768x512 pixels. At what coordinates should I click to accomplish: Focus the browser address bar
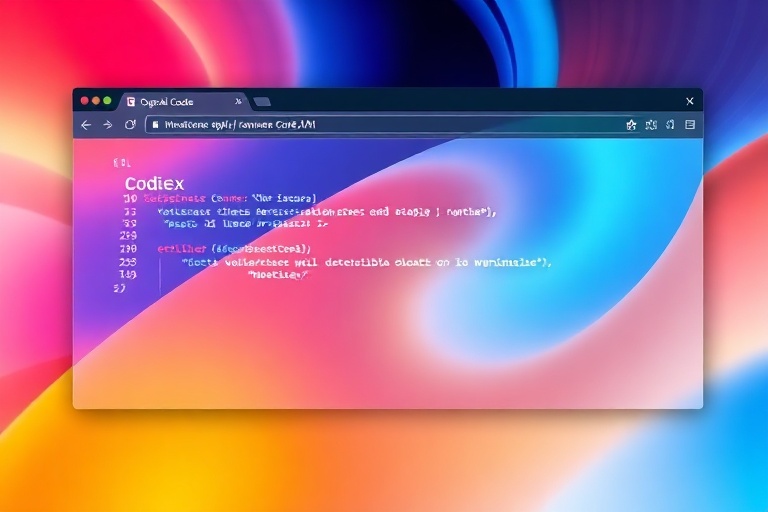[x=385, y=124]
